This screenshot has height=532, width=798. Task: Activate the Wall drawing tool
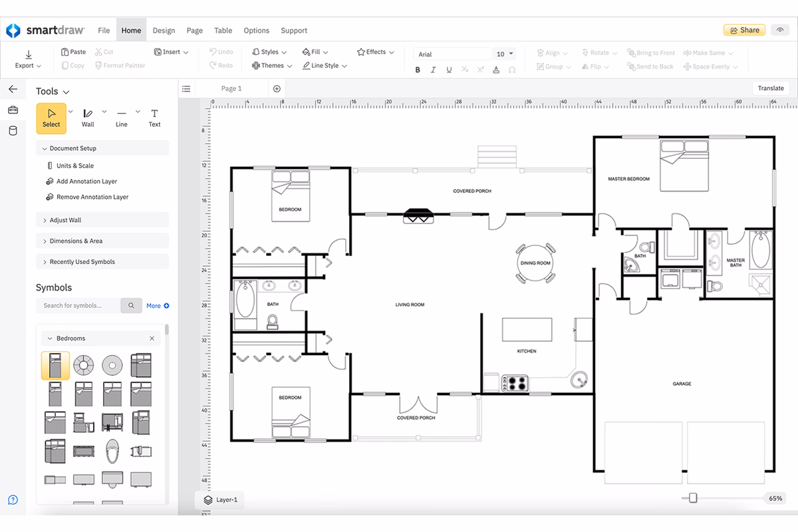[x=88, y=118]
